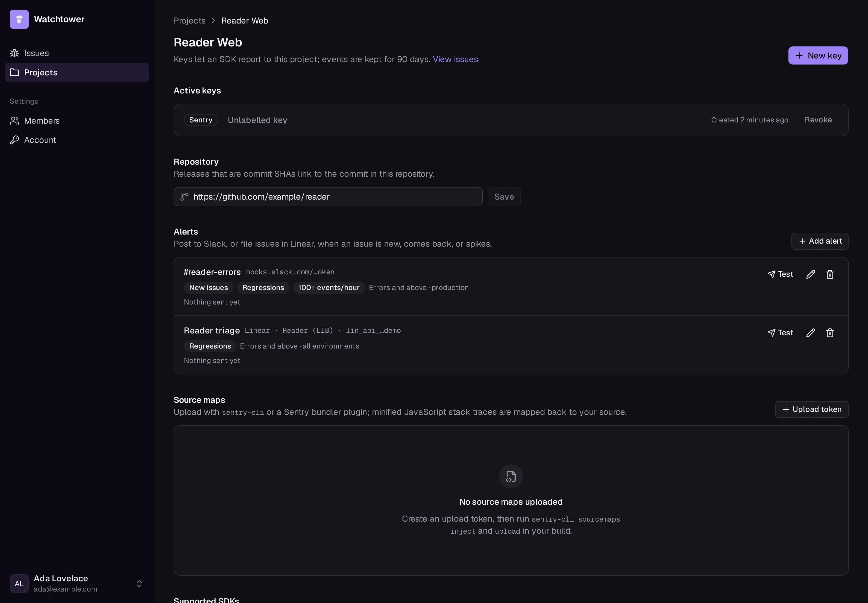Go to Projects breadcrumb
The width and height of the screenshot is (868, 603).
click(x=190, y=21)
